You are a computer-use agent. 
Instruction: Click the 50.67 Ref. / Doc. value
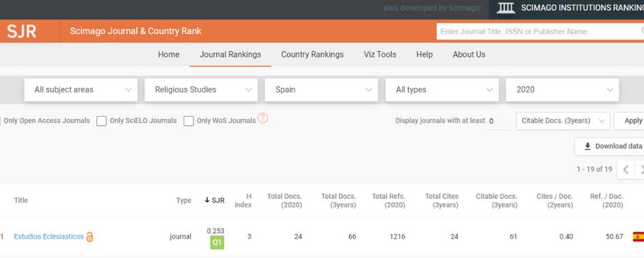pyautogui.click(x=615, y=237)
